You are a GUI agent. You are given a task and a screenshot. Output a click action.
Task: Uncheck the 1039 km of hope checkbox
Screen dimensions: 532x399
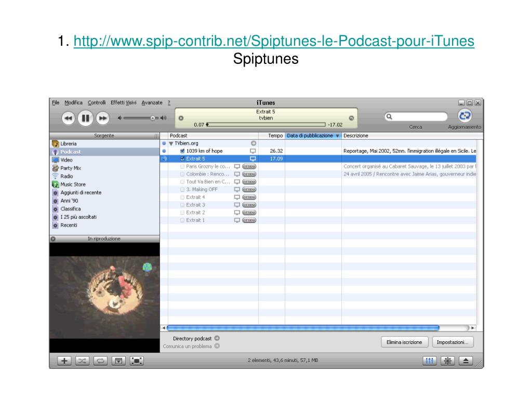tap(182, 151)
